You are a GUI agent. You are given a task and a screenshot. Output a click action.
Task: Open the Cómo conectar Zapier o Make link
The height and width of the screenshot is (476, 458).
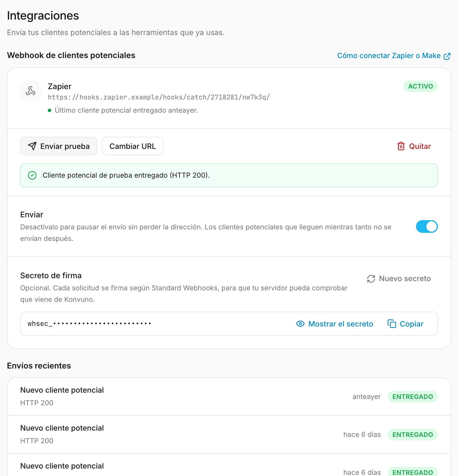point(394,56)
